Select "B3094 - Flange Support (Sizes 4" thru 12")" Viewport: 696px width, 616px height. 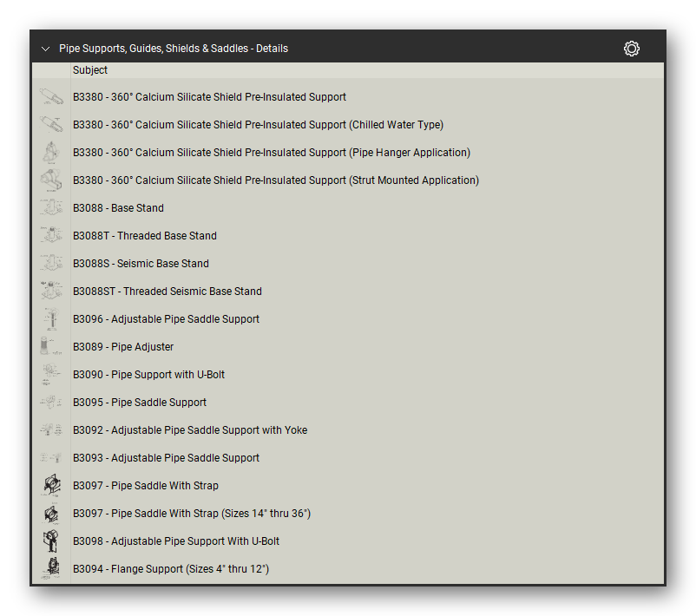171,569
